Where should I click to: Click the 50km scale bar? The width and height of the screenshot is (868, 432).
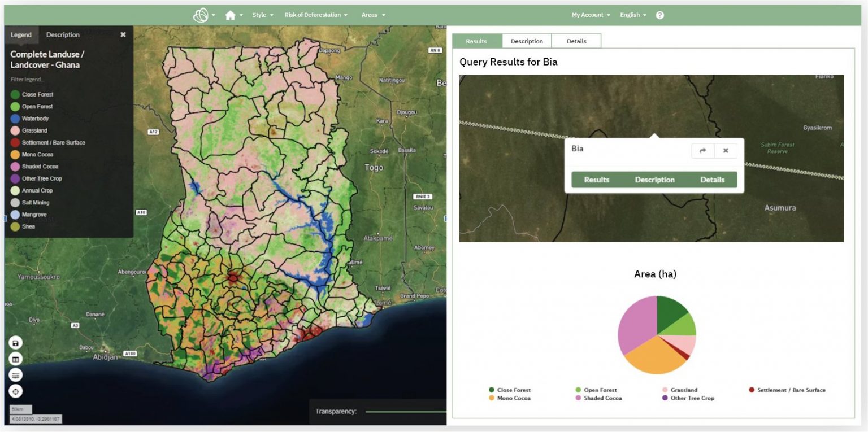click(x=20, y=409)
